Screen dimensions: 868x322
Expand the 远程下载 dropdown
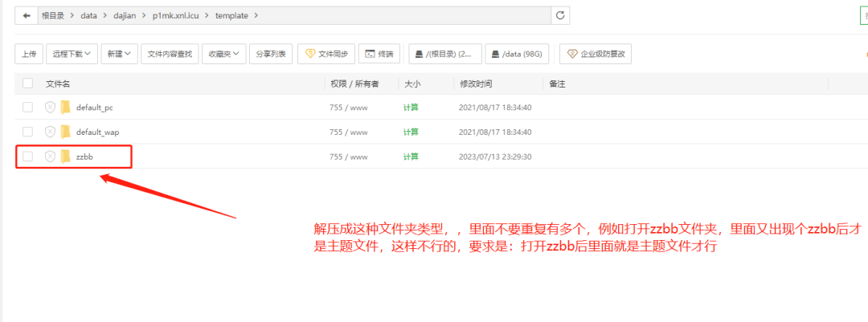tap(72, 54)
